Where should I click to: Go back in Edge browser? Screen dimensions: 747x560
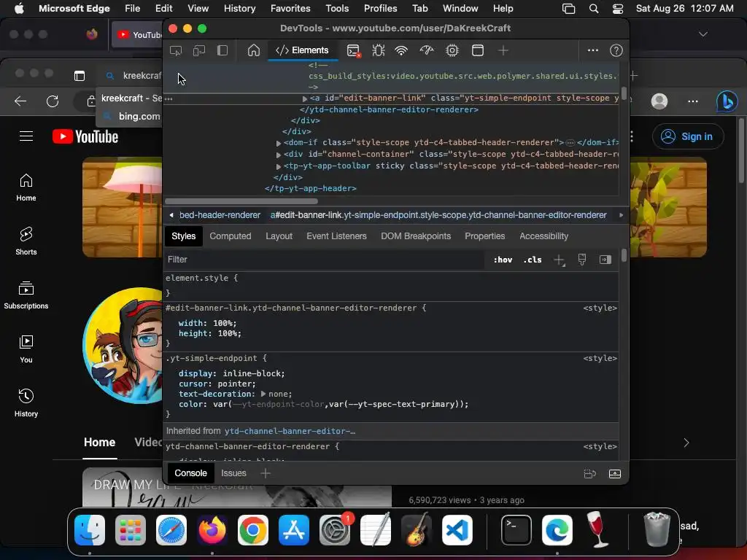tap(20, 101)
